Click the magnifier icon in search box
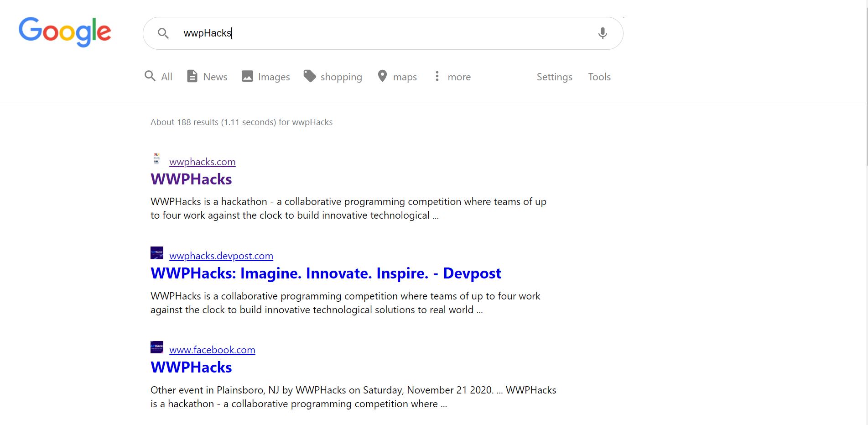This screenshot has width=868, height=425. [x=163, y=33]
